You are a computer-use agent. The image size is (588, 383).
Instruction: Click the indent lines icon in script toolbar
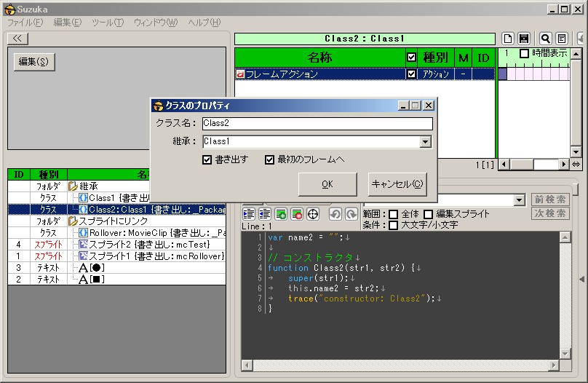(249, 214)
